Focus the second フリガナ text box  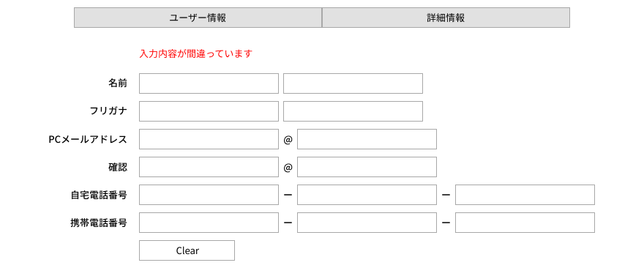pos(353,111)
